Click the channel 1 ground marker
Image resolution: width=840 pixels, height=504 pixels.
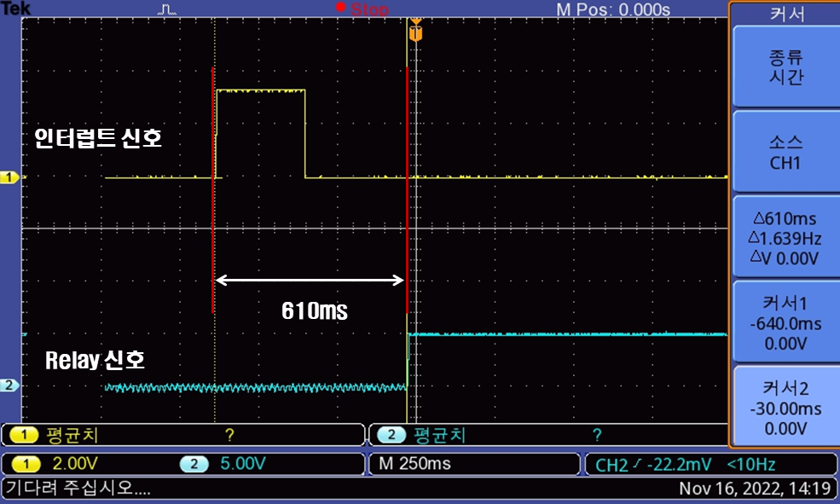point(9,177)
